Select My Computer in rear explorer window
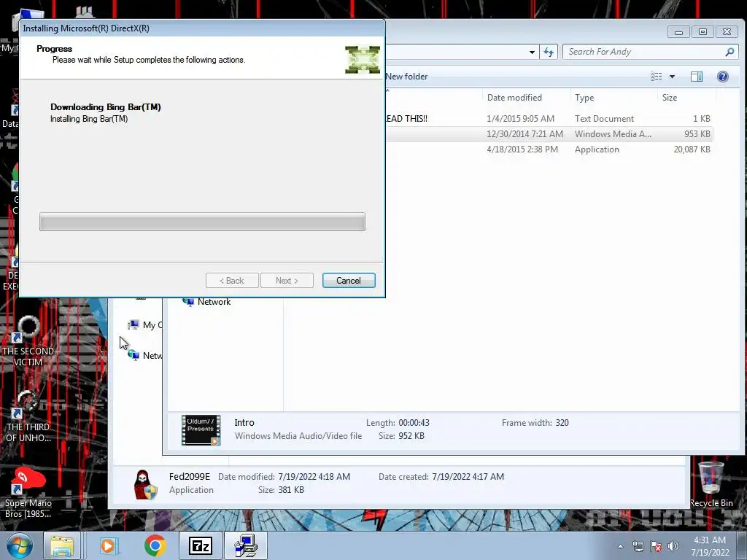This screenshot has width=747, height=560. pos(145,324)
